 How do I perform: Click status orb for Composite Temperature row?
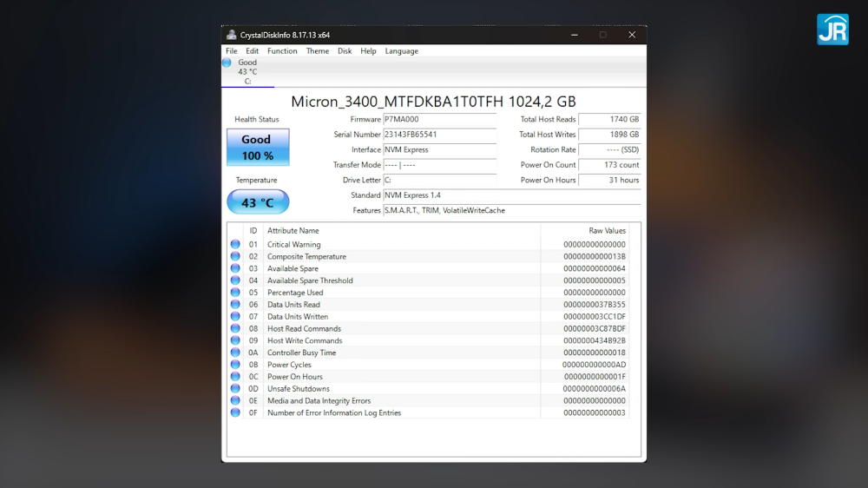[x=235, y=256]
